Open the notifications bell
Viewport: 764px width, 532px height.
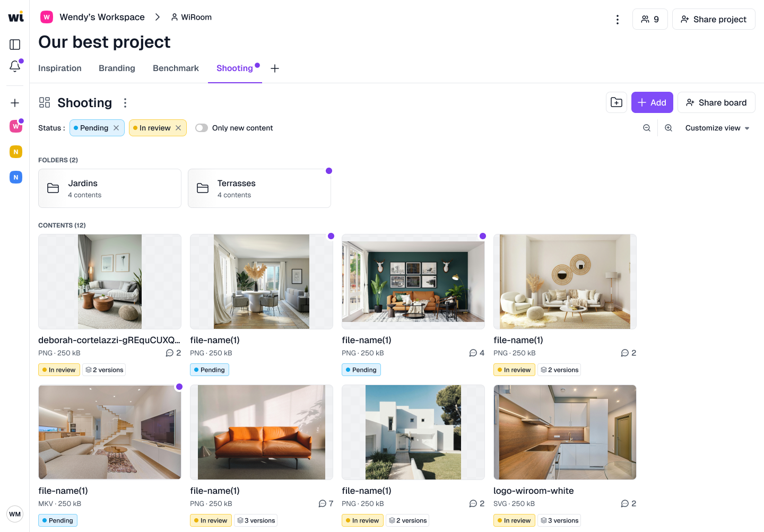click(x=15, y=66)
